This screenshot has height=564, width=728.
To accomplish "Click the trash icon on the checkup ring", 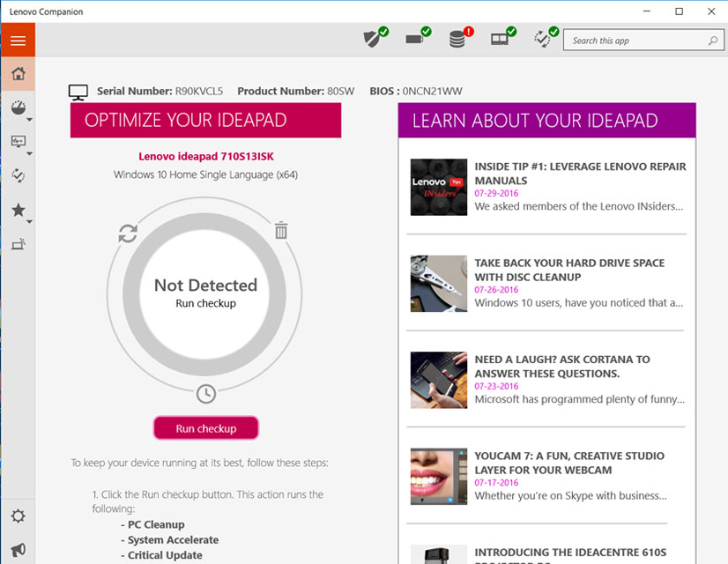I will click(x=281, y=230).
